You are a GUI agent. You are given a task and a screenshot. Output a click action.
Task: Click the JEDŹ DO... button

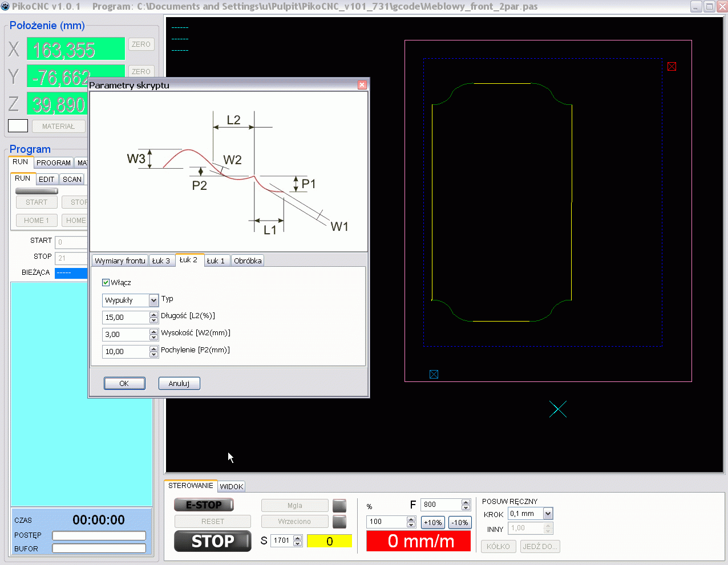(540, 546)
